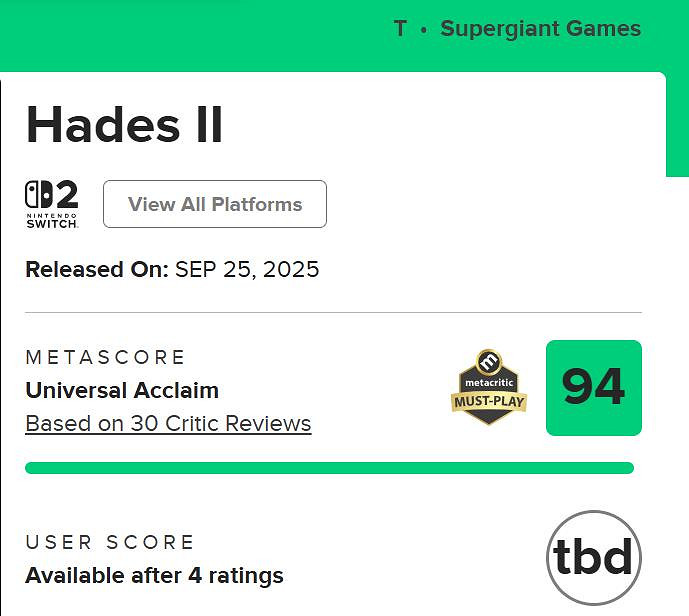Click the Released On label
Screen dimensions: 689x616
point(96,269)
